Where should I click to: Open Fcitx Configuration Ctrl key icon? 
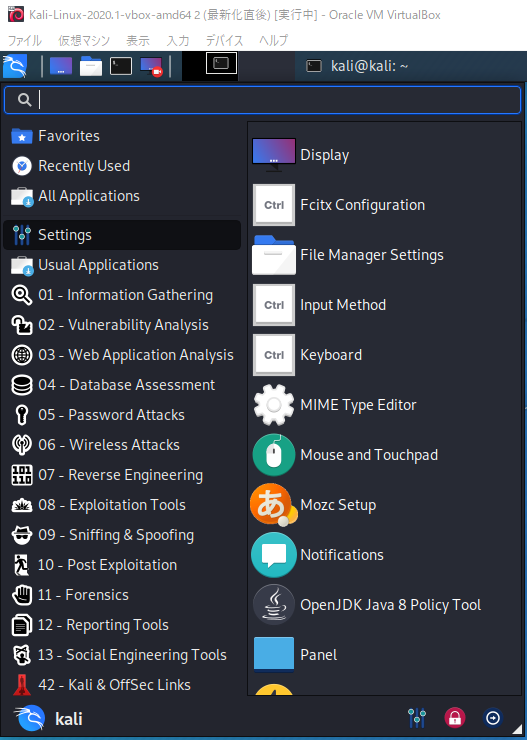point(274,205)
